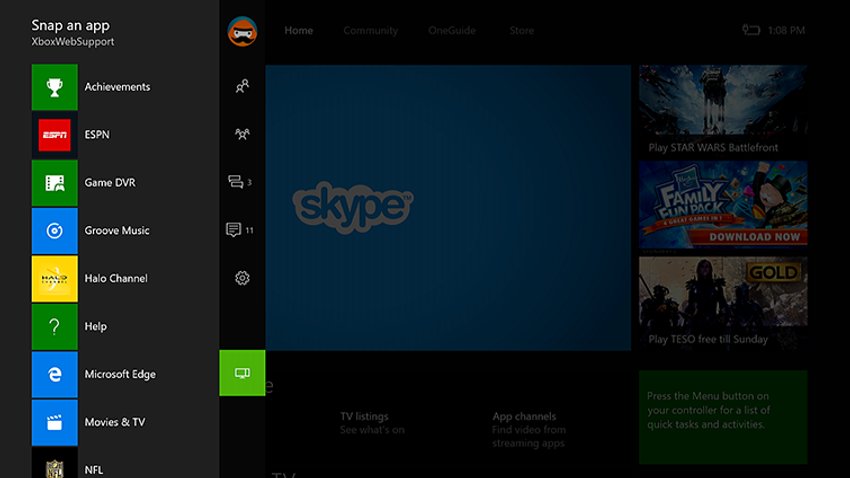This screenshot has height=478, width=850.
Task: Open the Settings gear icon
Action: (242, 278)
